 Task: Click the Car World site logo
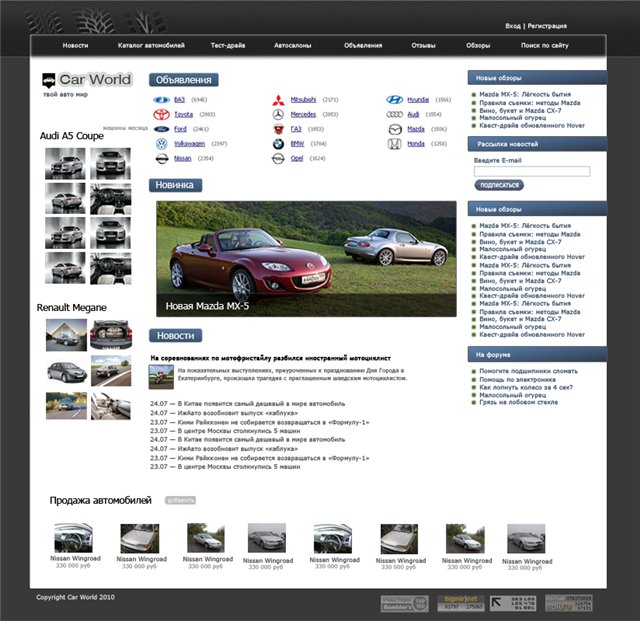[87, 80]
